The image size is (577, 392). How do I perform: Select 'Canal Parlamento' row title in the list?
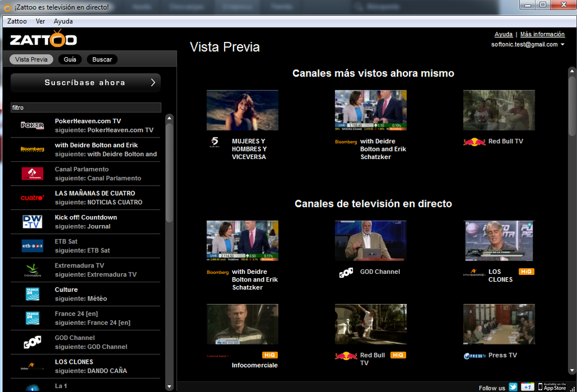pyautogui.click(x=81, y=169)
